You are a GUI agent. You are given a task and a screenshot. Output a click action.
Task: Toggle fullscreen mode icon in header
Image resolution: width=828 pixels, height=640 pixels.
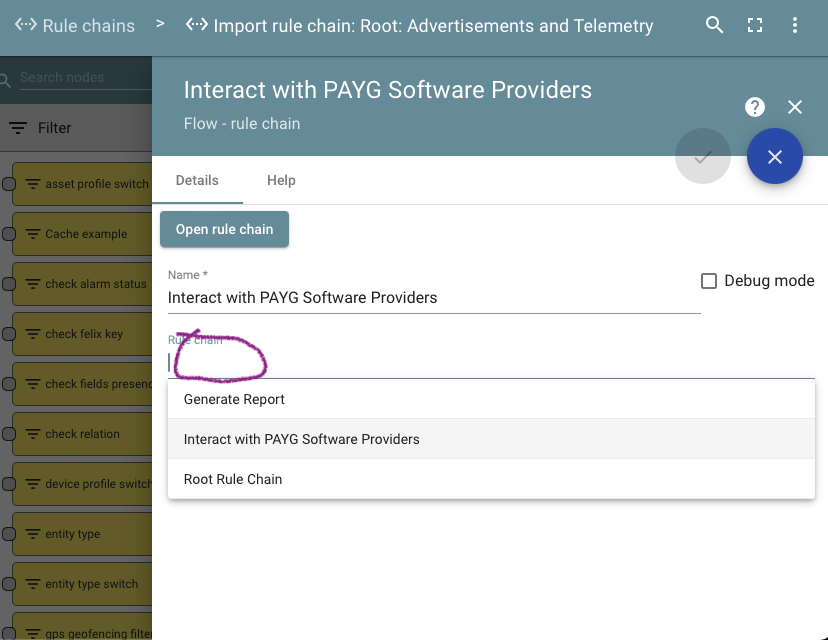(755, 26)
